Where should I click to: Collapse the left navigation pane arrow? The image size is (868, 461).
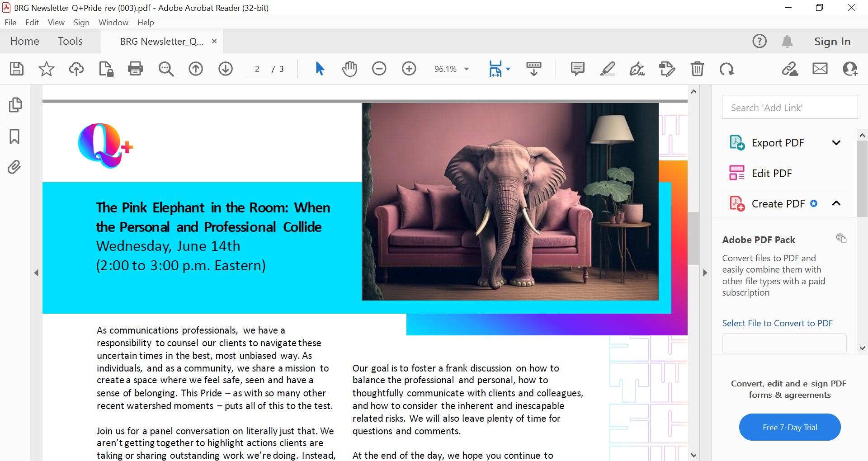[x=37, y=273]
